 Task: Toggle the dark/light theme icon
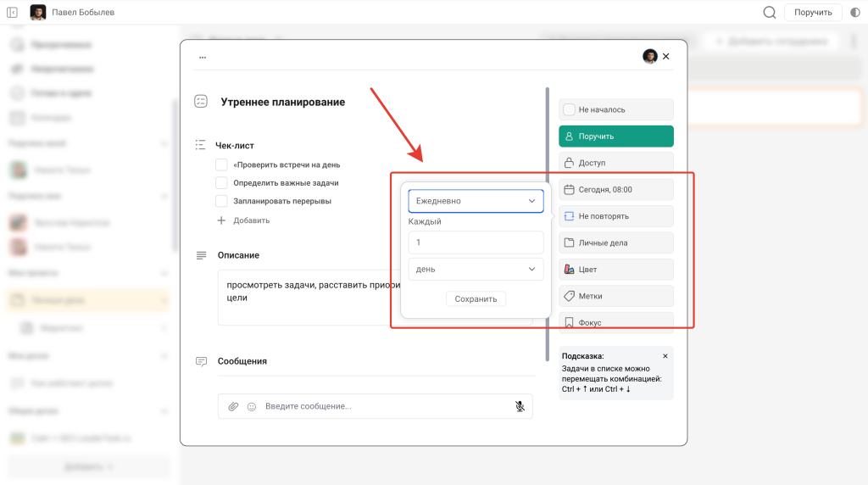854,13
